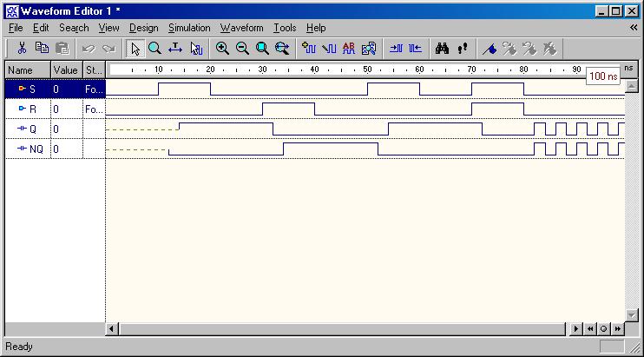Jump to the next event icon
Viewport: 644px width, 357px height.
[396, 49]
